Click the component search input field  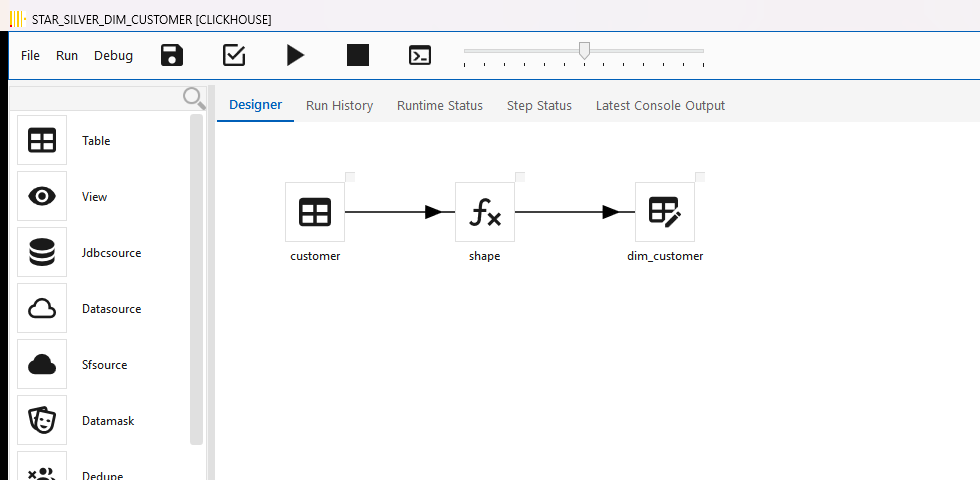tap(97, 98)
